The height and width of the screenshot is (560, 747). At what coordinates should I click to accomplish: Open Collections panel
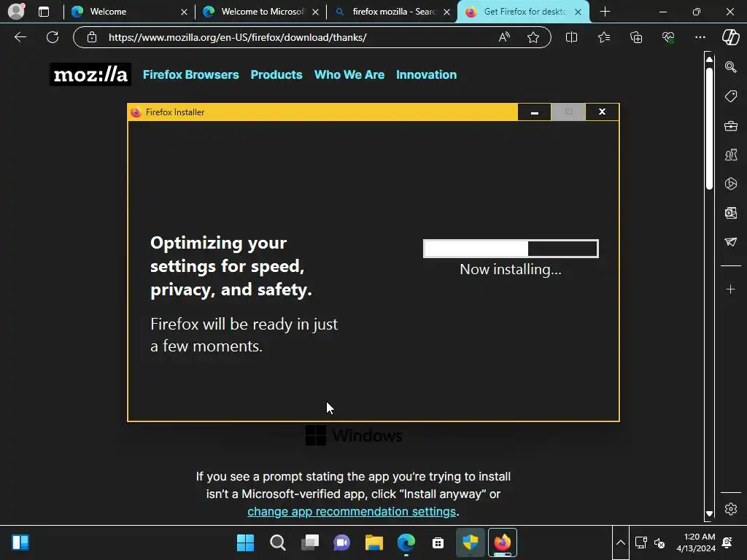click(636, 37)
